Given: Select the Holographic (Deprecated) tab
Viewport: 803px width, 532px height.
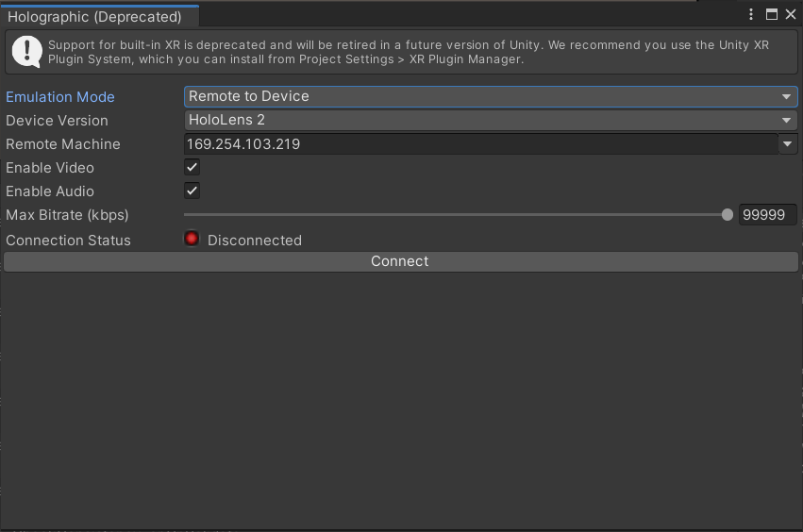Looking at the screenshot, I should point(99,16).
